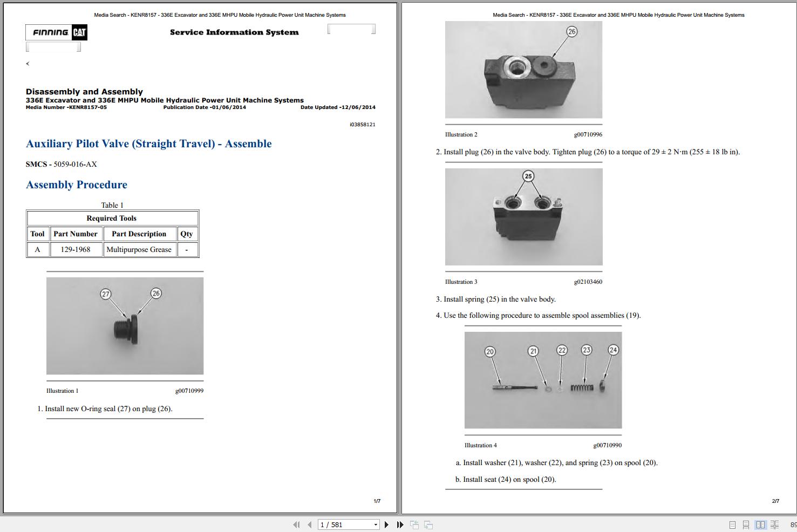The height and width of the screenshot is (532, 797).
Task: Go to the previous page
Action: [309, 524]
